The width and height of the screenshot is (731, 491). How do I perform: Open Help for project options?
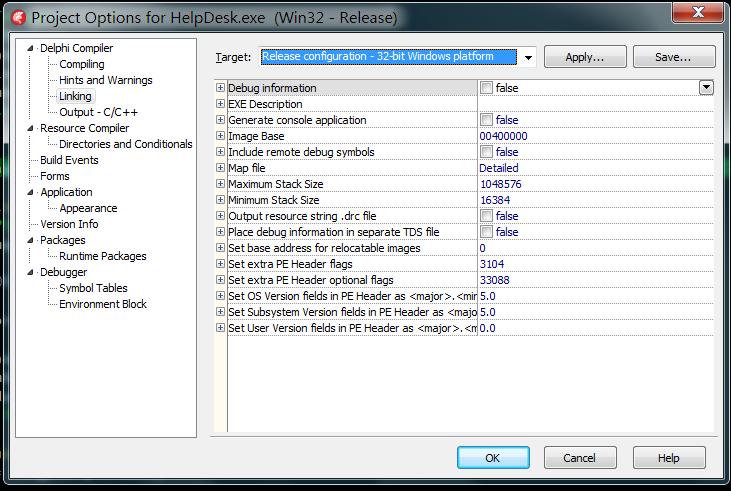coord(669,457)
